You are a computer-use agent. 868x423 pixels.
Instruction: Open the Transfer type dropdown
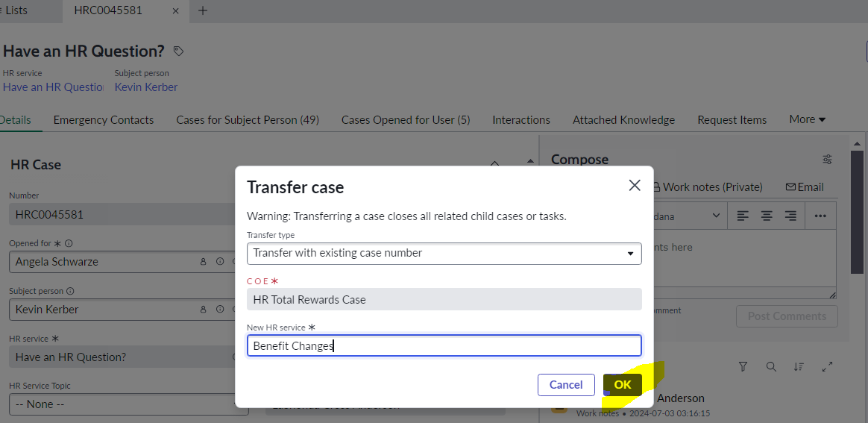[444, 253]
